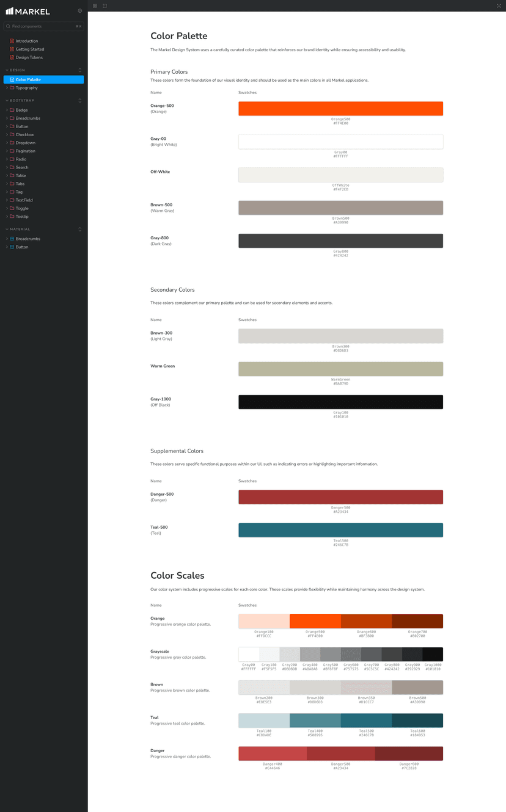Click the Radio folder icon
This screenshot has width=506, height=812.
click(12, 159)
